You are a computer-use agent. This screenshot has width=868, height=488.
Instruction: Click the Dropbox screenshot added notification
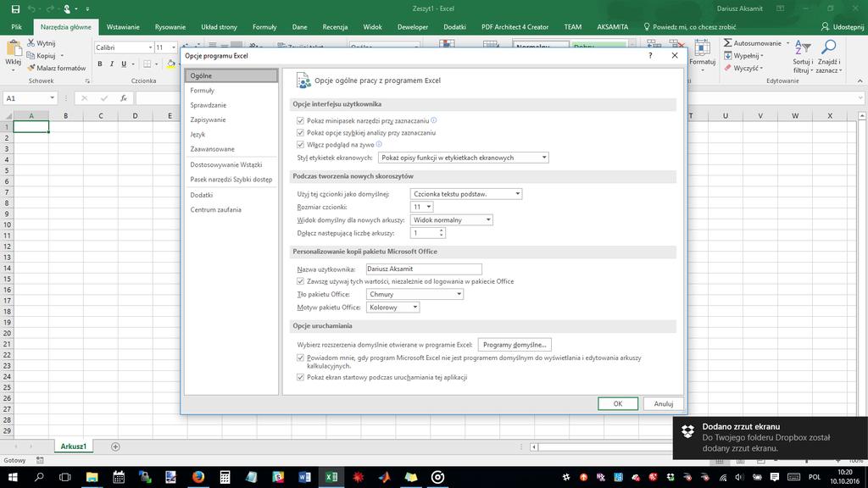point(770,438)
